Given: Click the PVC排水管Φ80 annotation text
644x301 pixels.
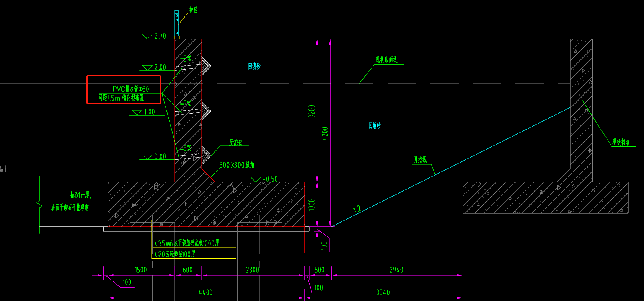Looking at the screenshot, I should [x=131, y=89].
